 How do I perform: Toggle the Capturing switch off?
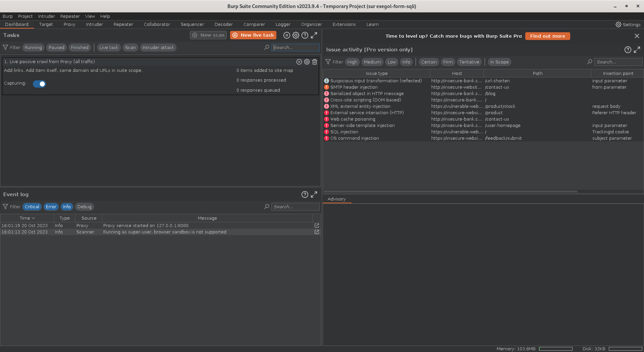point(39,84)
